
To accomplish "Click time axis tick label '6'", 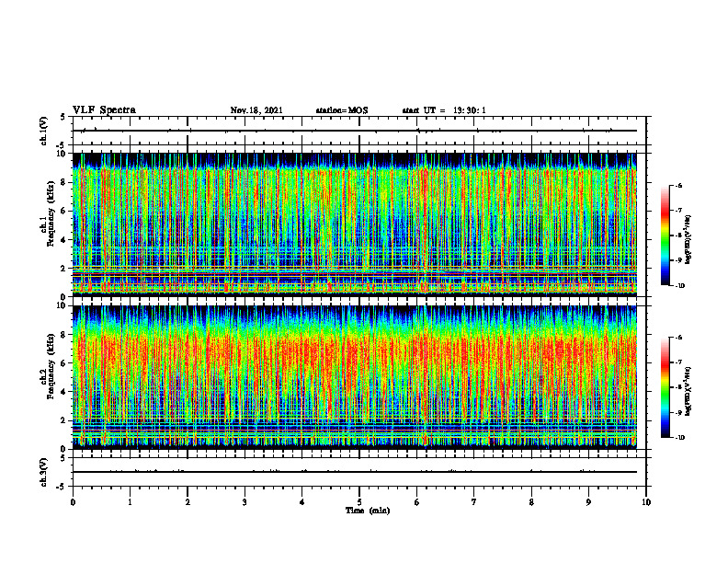I will [x=417, y=502].
